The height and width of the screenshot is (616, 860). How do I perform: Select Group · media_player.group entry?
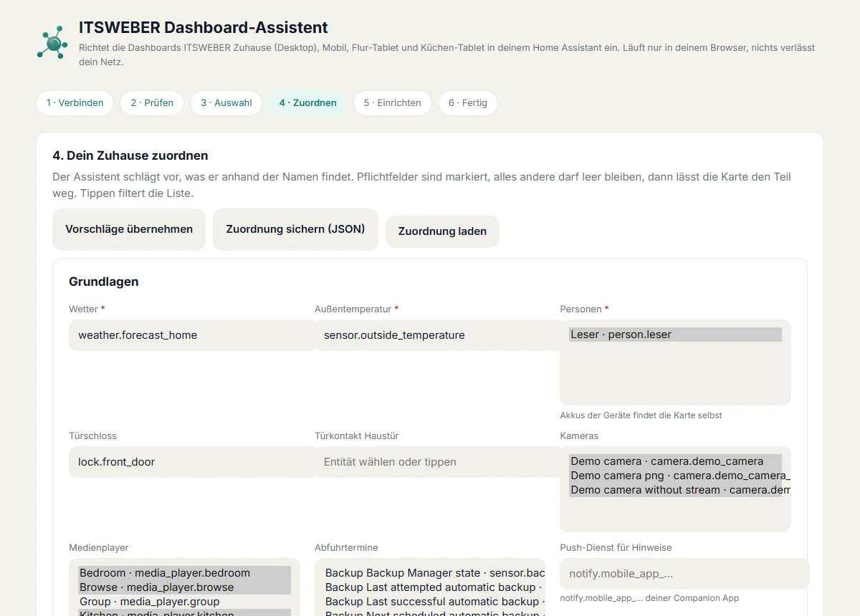[x=184, y=602]
